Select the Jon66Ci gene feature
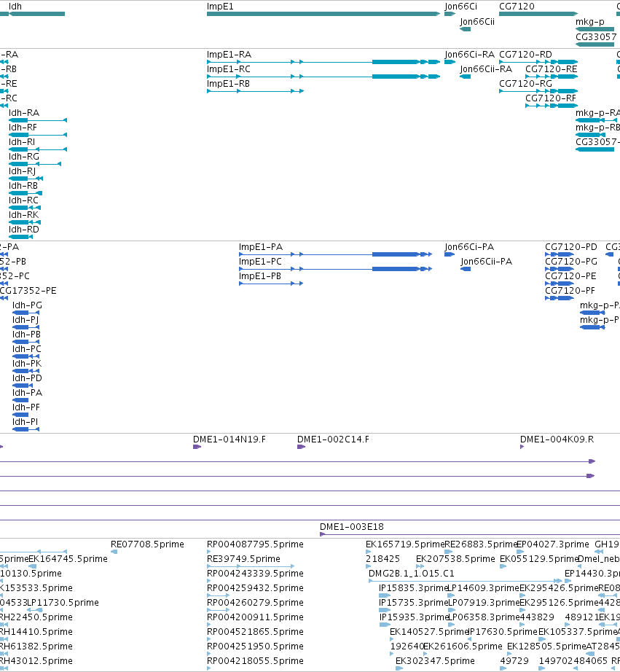 [x=450, y=14]
